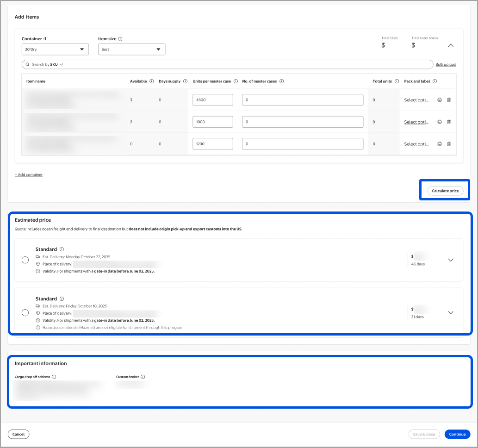Viewport: 478px width, 448px height.
Task: Show info for Days supply column
Action: tap(185, 81)
